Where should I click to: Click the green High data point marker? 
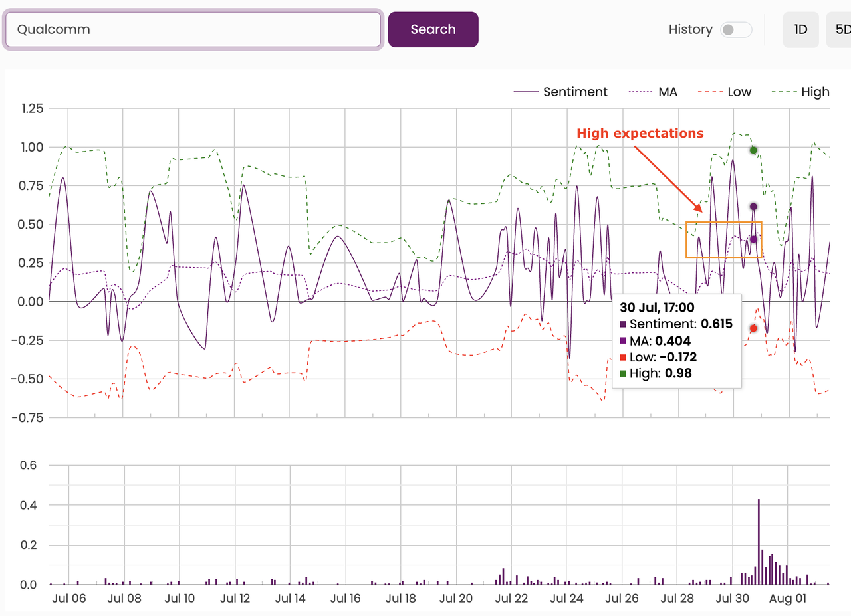(753, 150)
